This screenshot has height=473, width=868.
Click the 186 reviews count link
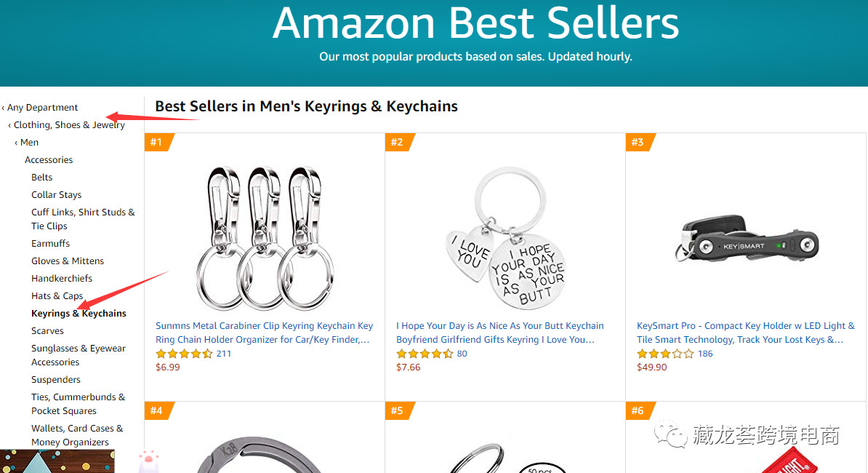pyautogui.click(x=705, y=354)
